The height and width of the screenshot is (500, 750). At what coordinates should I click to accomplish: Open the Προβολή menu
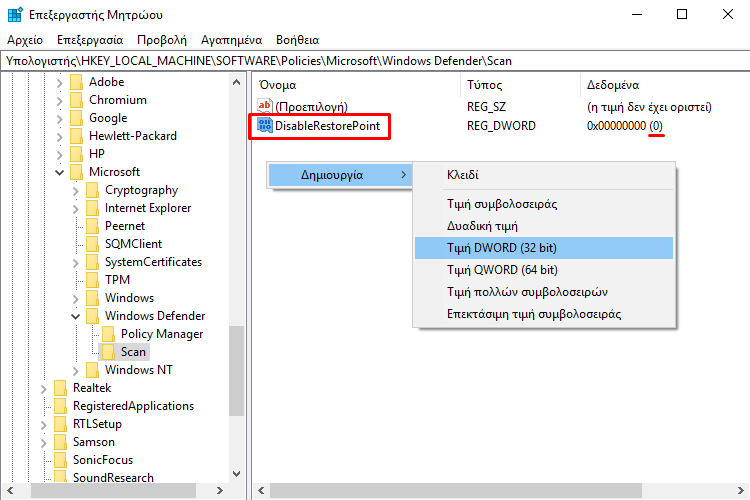point(162,40)
